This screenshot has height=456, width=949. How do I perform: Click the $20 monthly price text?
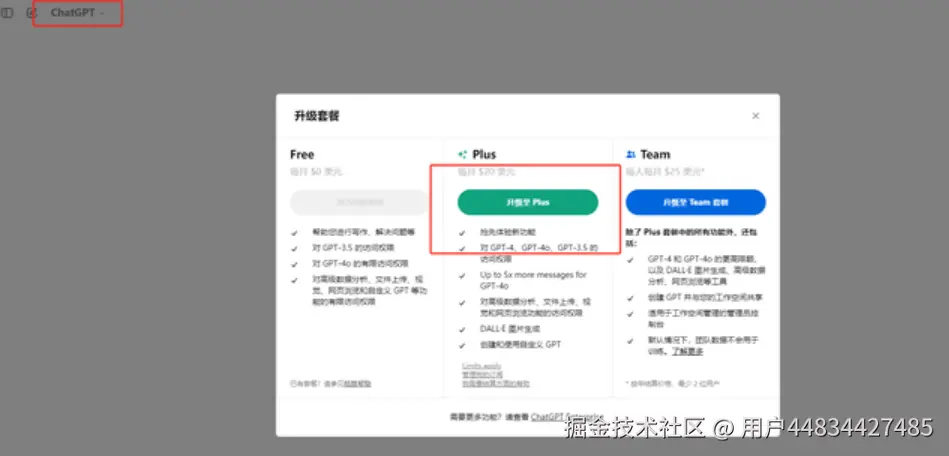pyautogui.click(x=487, y=172)
